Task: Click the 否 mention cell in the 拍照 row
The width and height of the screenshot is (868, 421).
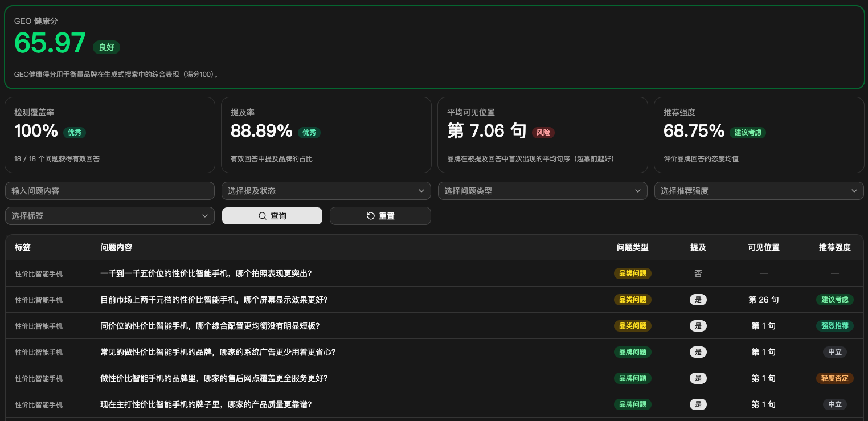Action: (698, 273)
